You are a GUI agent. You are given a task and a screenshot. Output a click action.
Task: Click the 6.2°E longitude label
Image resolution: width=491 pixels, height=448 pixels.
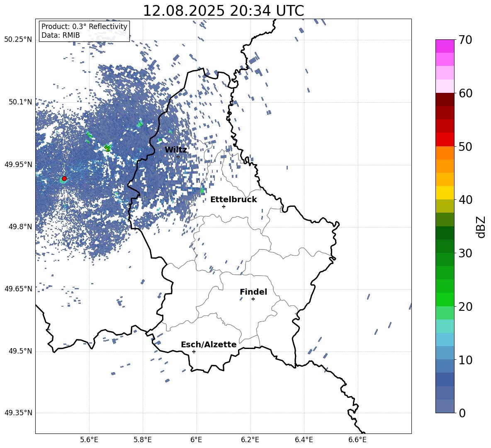[x=250, y=440]
